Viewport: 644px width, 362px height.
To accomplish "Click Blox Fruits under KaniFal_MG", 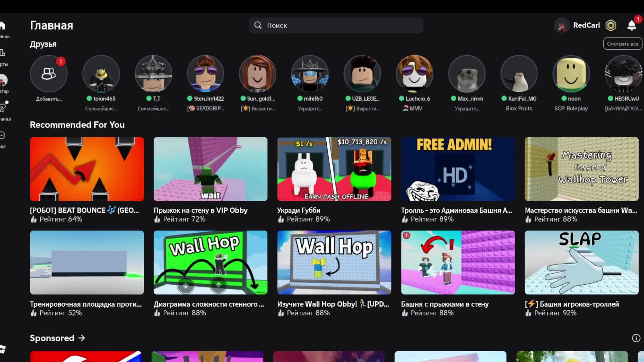I will click(519, 109).
